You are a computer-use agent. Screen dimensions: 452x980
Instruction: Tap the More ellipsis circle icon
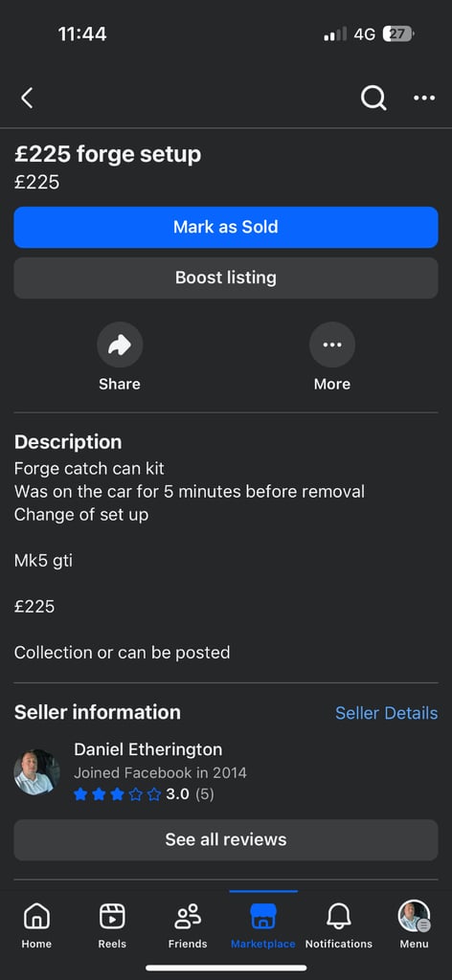332,345
